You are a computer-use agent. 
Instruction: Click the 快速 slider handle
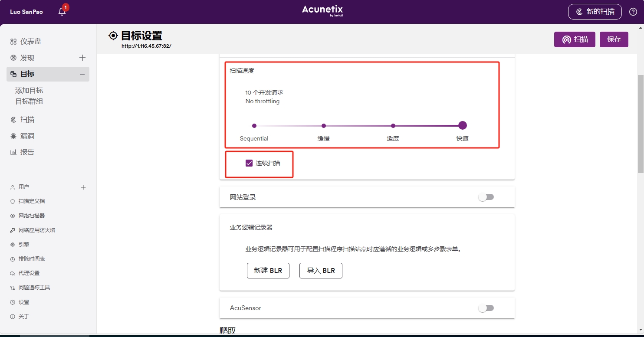coord(463,126)
